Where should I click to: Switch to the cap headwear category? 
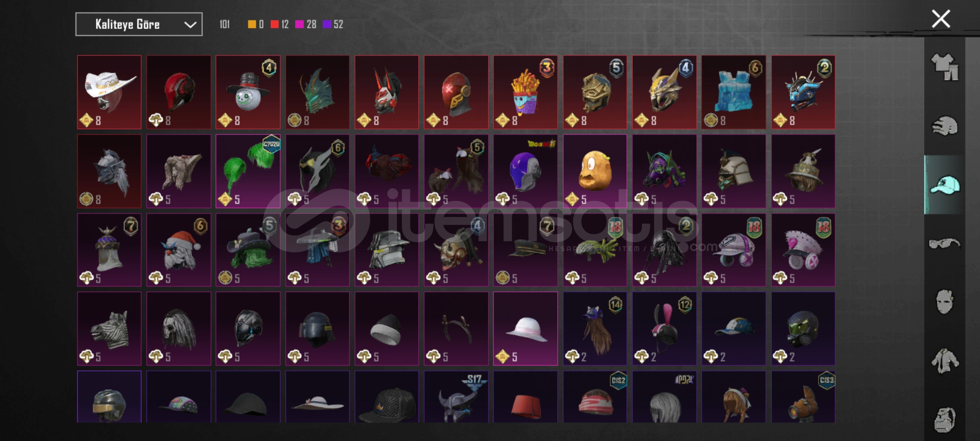[944, 185]
